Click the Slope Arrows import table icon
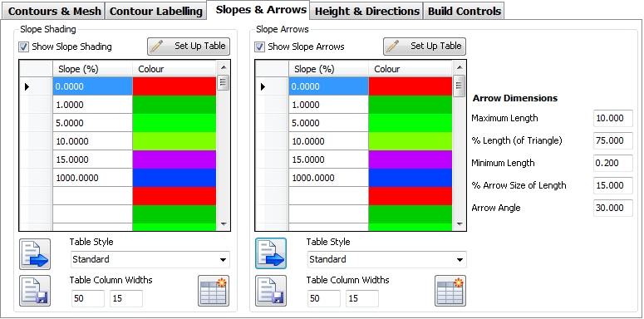644x319 pixels. [x=271, y=253]
